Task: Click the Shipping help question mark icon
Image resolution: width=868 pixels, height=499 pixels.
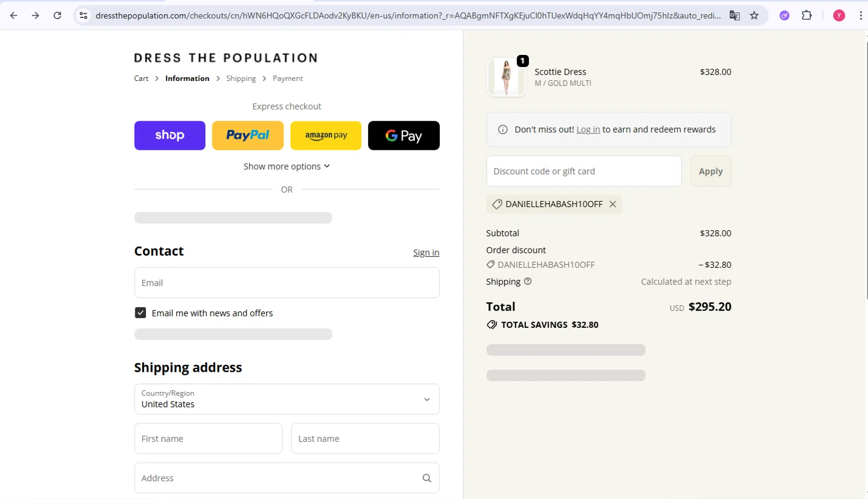Action: pyautogui.click(x=528, y=282)
